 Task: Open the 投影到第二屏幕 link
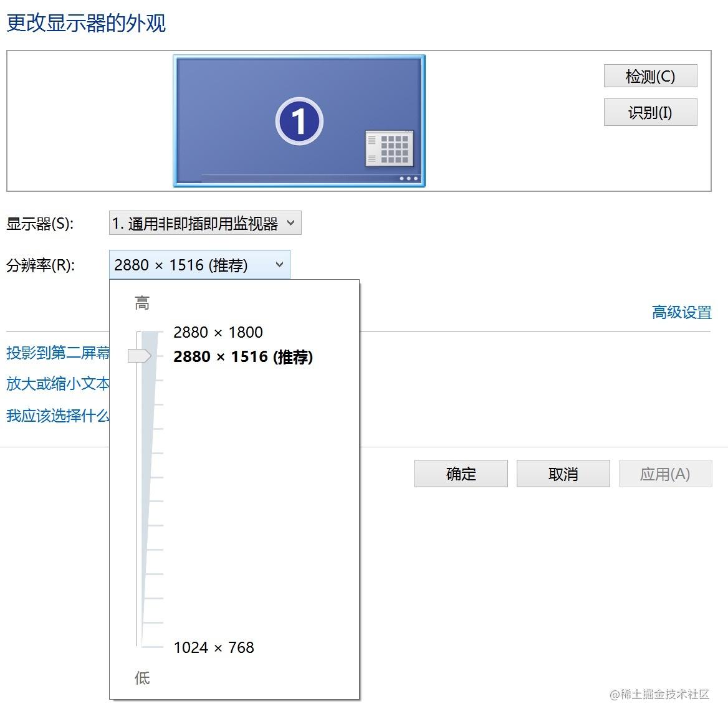point(58,353)
